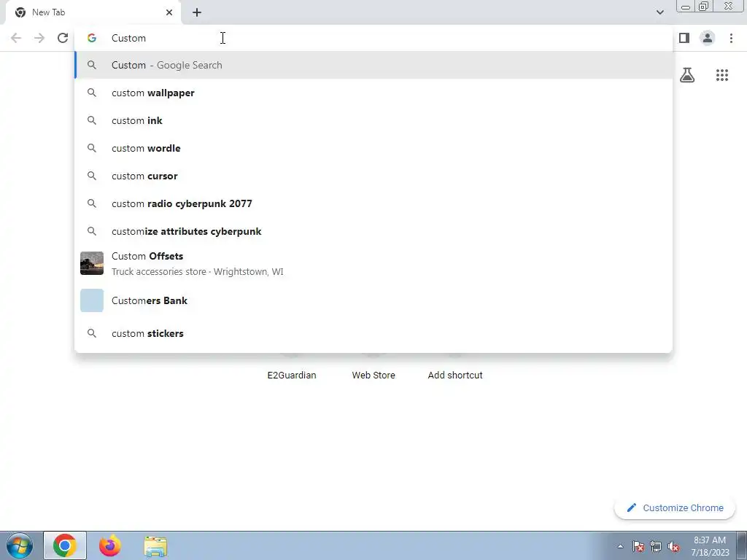
Task: Close the New Tab tab
Action: coord(169,12)
